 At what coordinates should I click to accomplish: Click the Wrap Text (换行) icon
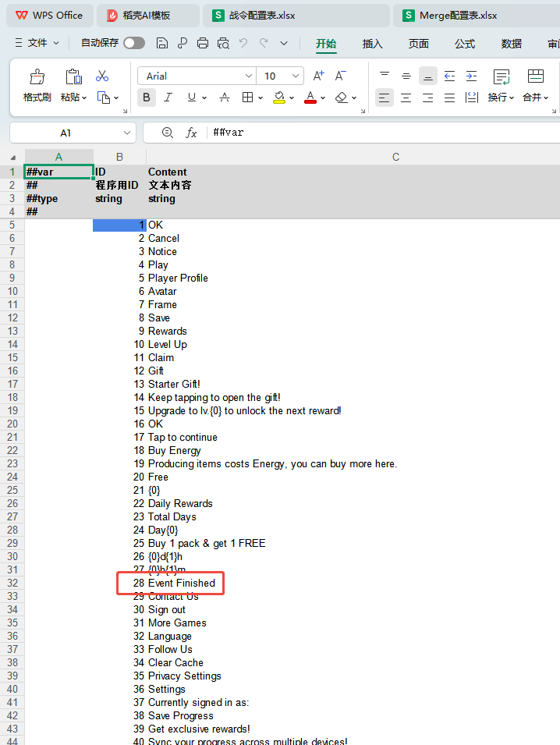coord(502,76)
